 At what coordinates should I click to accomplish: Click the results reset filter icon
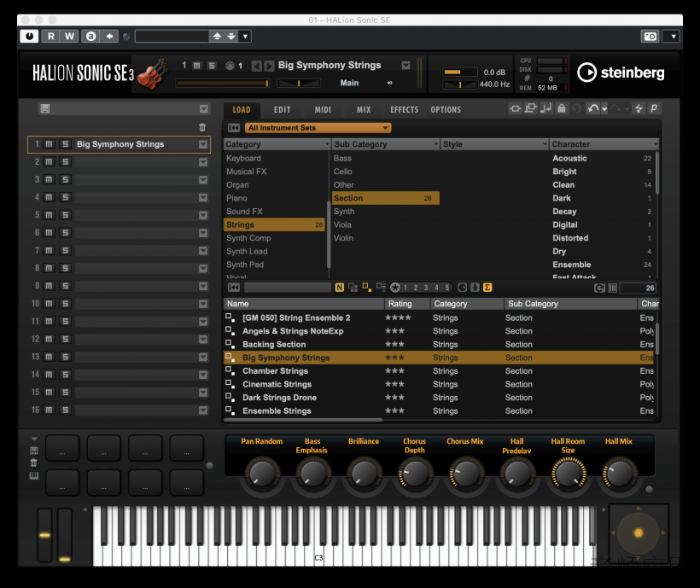click(234, 288)
